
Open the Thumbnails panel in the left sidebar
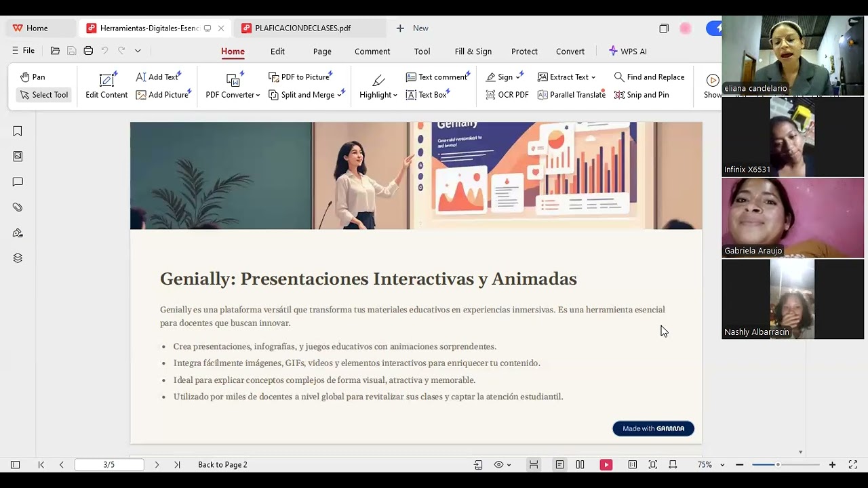point(18,157)
